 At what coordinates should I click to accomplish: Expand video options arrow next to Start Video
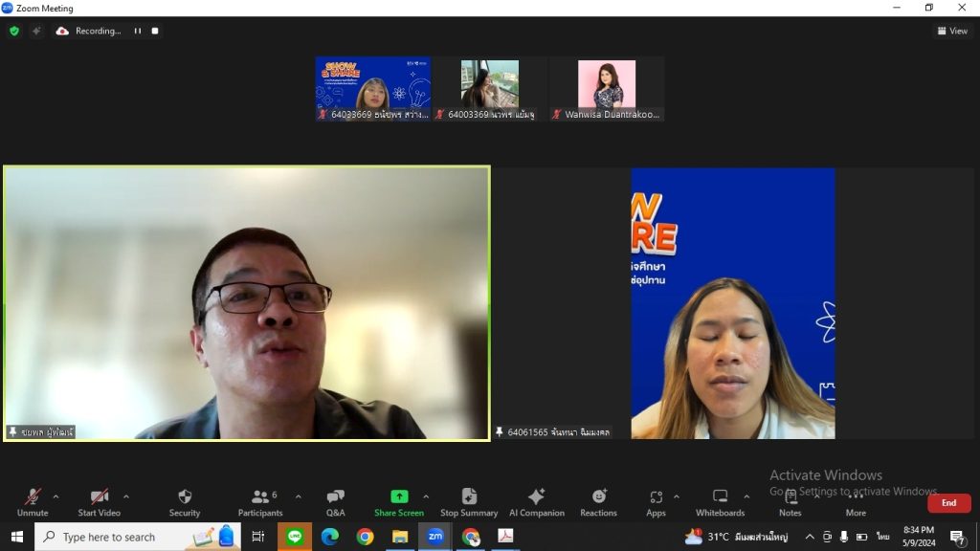[126, 496]
